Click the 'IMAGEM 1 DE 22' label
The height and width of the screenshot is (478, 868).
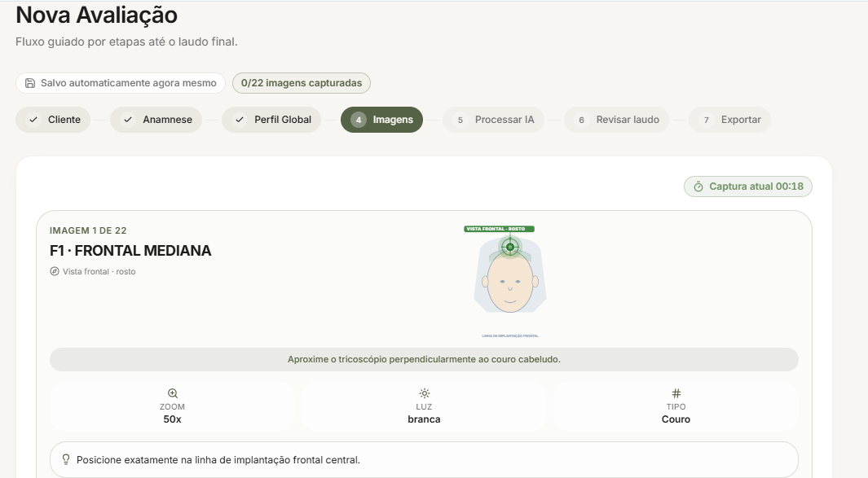coord(88,230)
